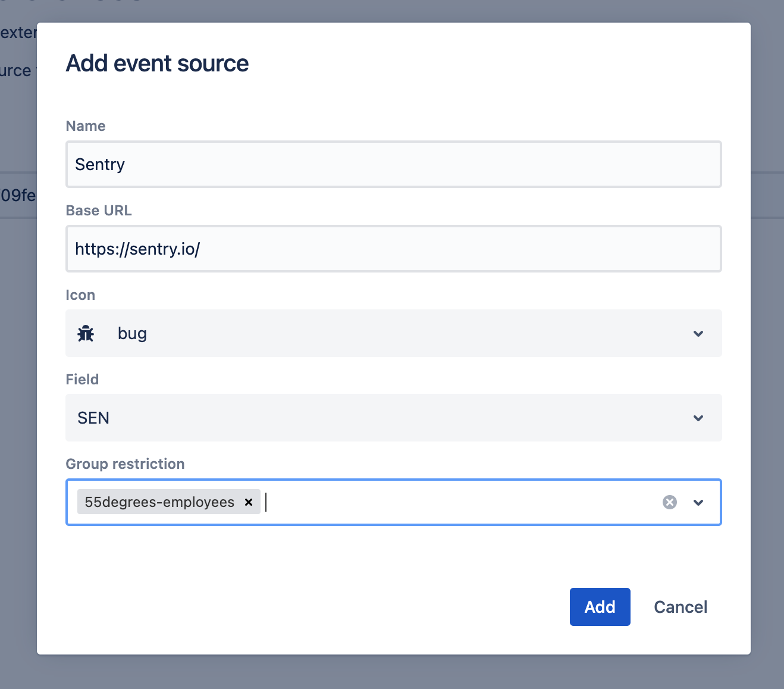Viewport: 784px width, 689px height.
Task: Expand the Field dropdown chevron
Action: (x=698, y=418)
